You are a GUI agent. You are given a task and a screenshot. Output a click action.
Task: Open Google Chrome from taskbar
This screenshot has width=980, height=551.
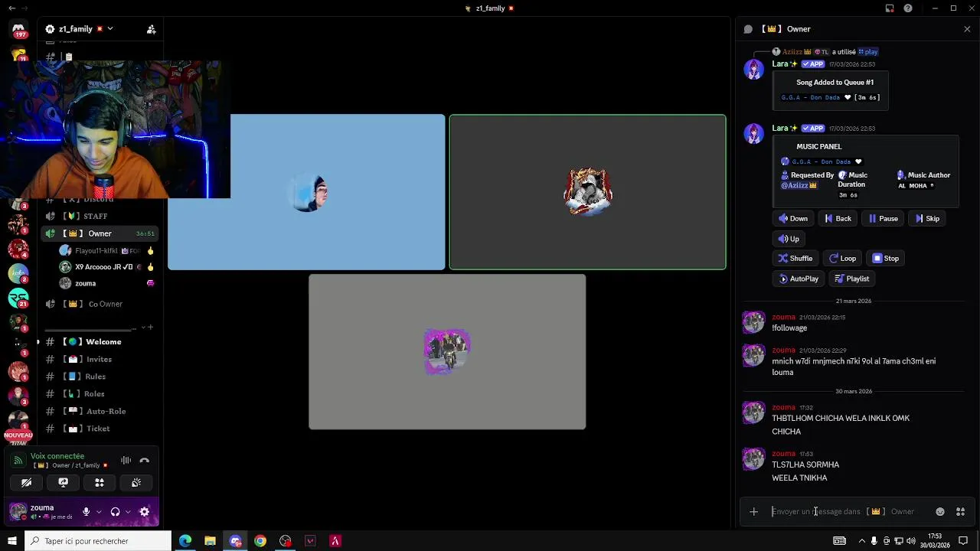(260, 541)
